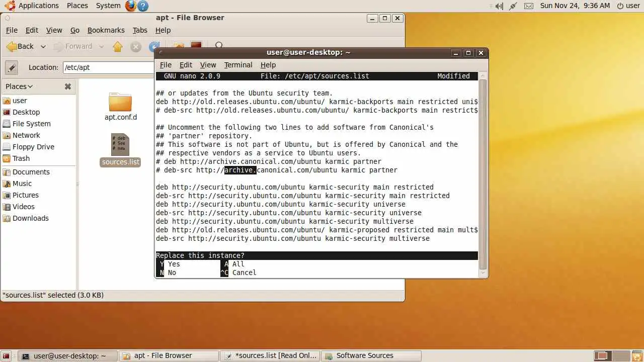
Task: Open the Bookmarks menu in File Browser
Action: tap(106, 30)
